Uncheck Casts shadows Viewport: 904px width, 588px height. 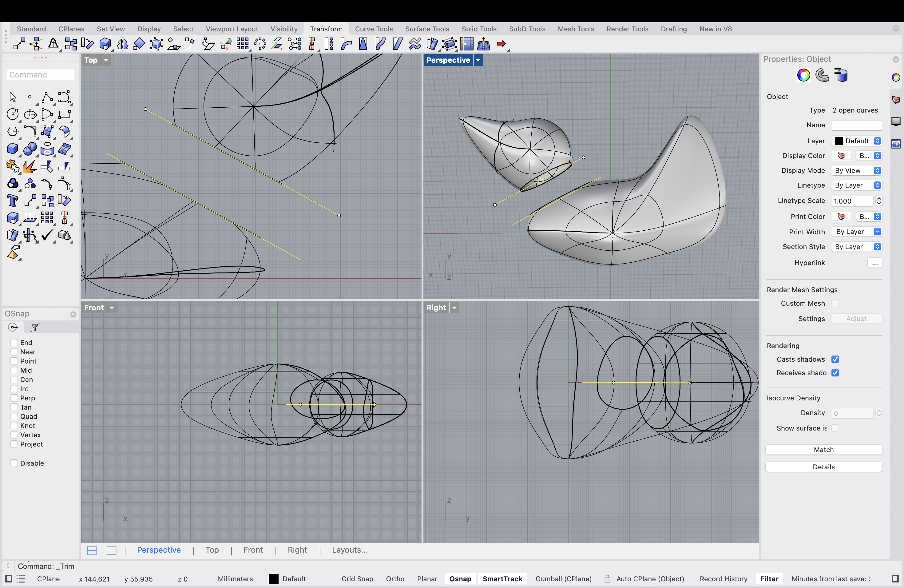pos(835,359)
